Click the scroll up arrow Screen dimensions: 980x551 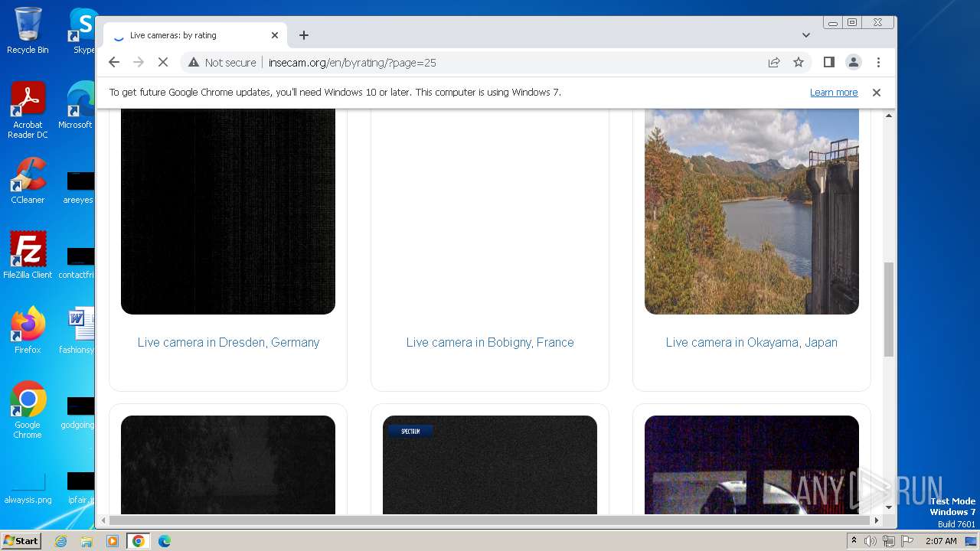click(x=889, y=116)
